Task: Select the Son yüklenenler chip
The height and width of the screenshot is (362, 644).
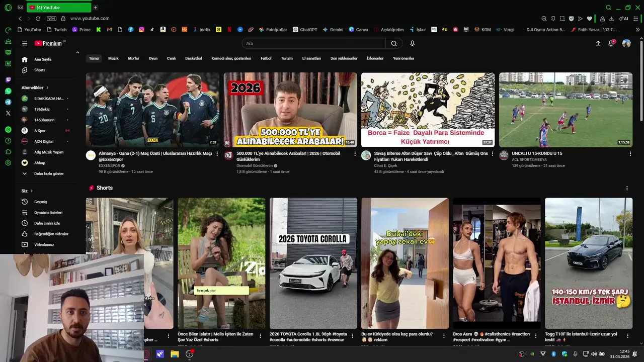Action: coord(344,58)
